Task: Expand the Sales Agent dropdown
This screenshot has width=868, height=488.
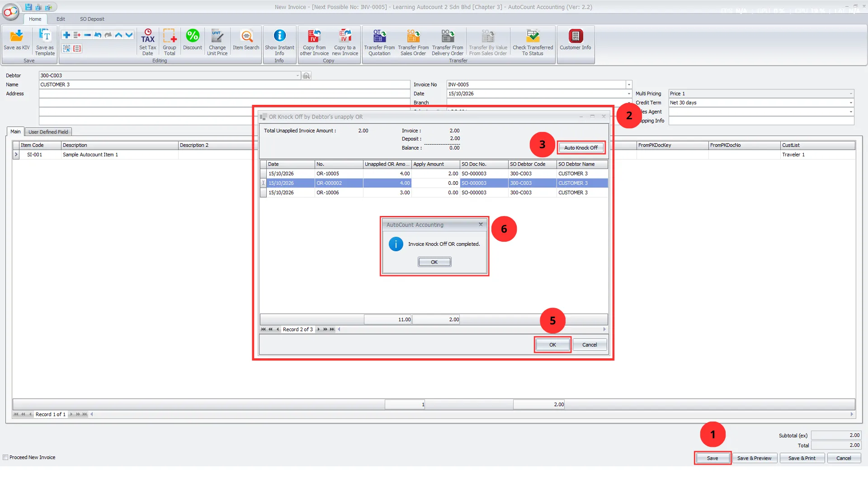Action: [x=851, y=112]
